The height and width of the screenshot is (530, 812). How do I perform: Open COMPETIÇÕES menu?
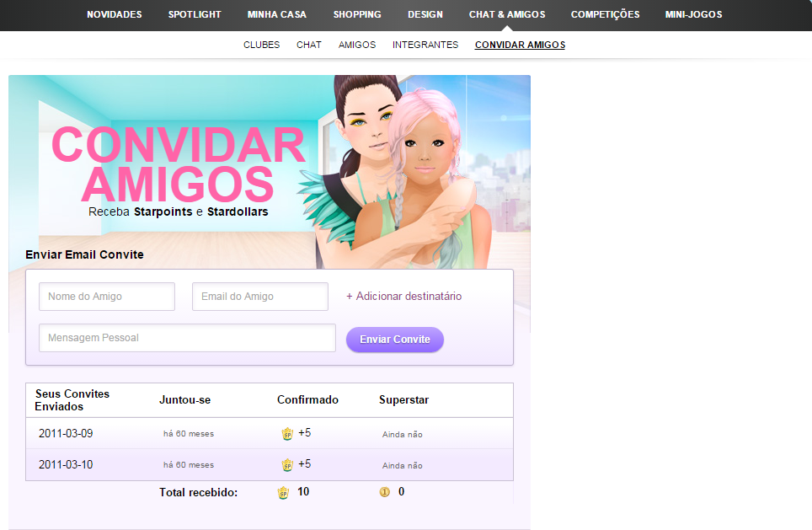click(605, 14)
